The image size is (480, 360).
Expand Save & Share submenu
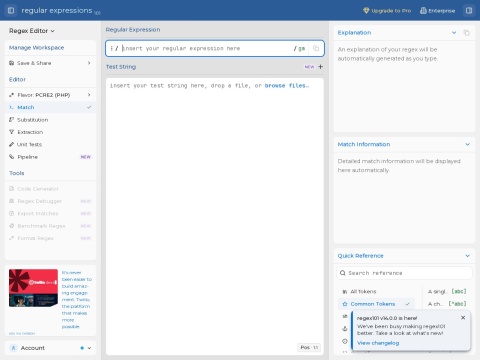tap(50, 63)
